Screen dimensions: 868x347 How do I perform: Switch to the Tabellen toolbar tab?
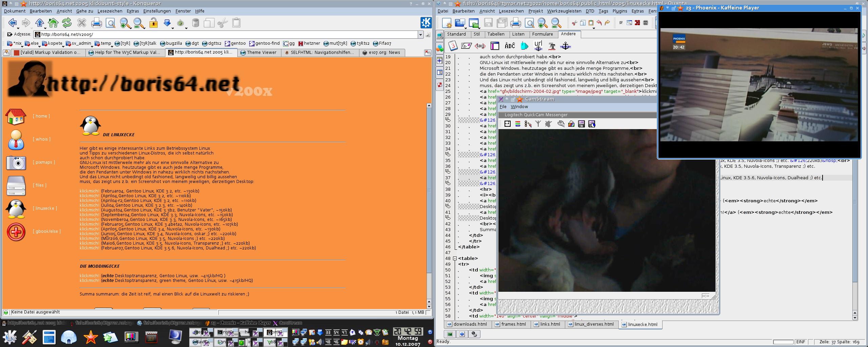[x=496, y=34]
